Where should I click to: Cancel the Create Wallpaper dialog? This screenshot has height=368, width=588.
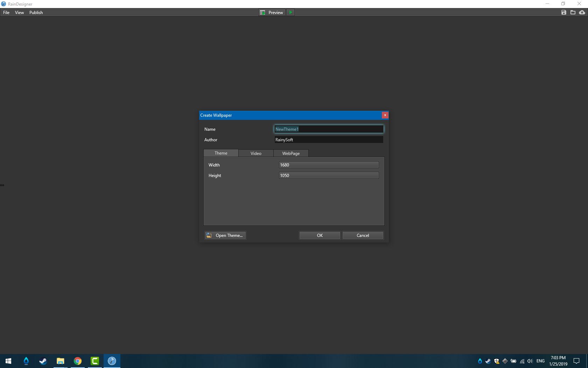(363, 235)
